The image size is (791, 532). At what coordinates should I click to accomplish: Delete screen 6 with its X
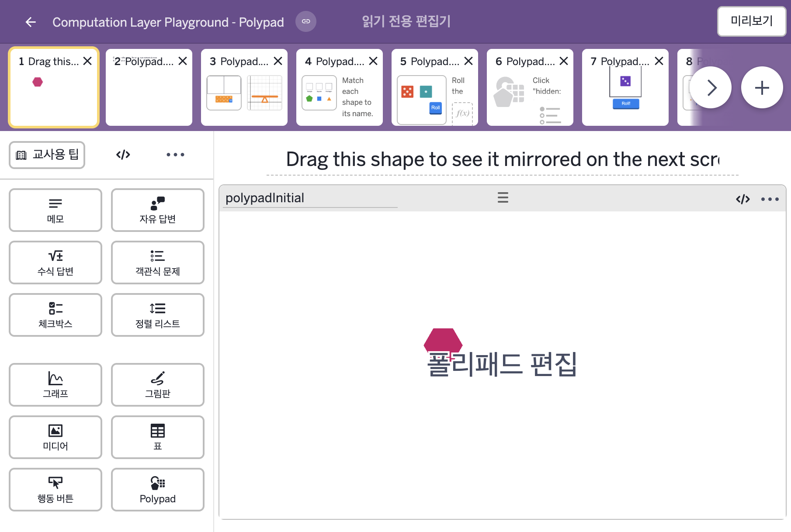[x=564, y=61]
